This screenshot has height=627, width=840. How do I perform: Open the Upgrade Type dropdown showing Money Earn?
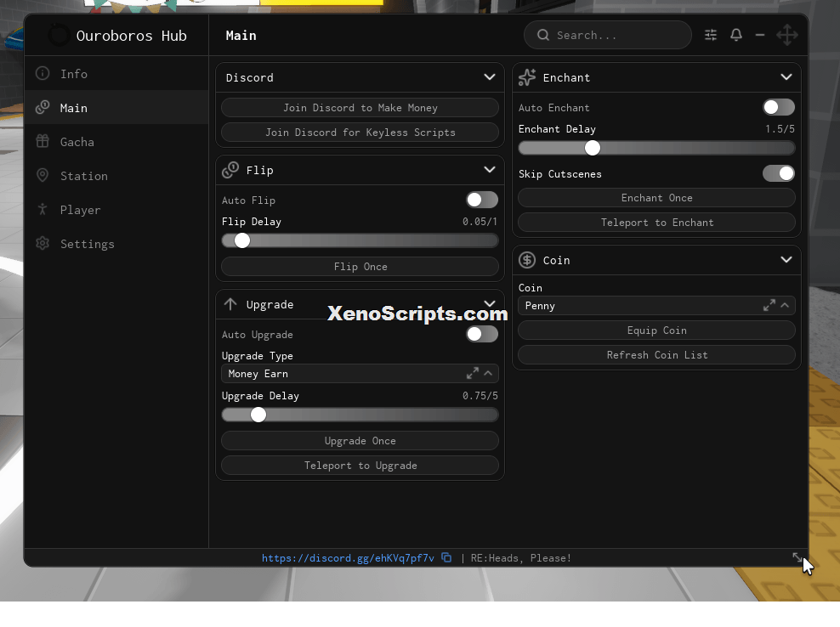pos(360,374)
